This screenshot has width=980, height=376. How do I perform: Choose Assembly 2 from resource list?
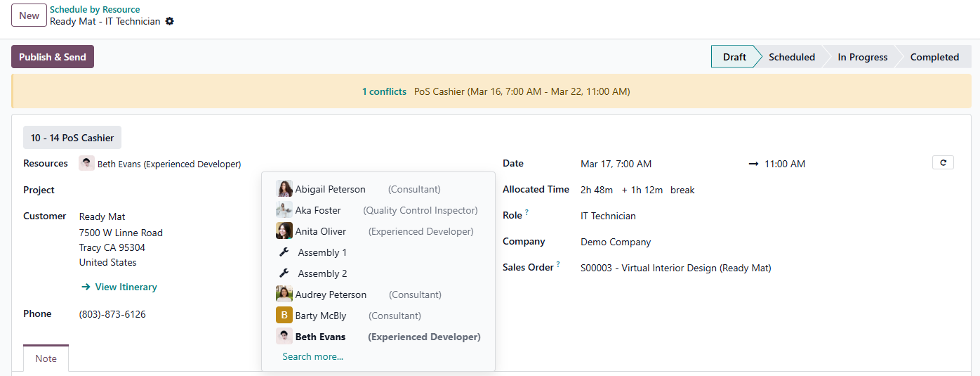322,273
